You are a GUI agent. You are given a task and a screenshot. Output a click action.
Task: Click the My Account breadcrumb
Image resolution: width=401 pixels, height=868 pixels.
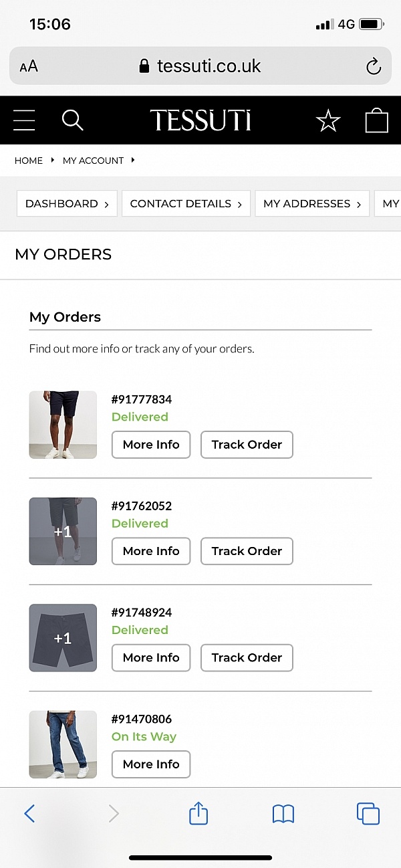click(93, 160)
